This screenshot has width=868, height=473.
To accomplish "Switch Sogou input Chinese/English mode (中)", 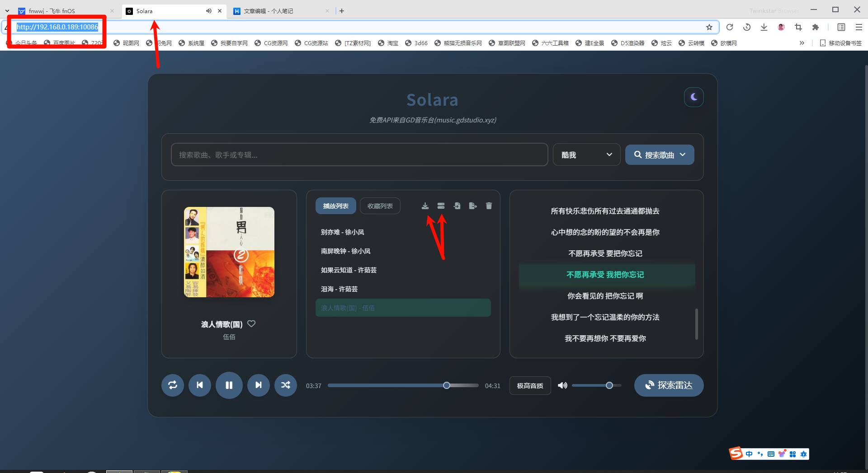I will tap(750, 454).
